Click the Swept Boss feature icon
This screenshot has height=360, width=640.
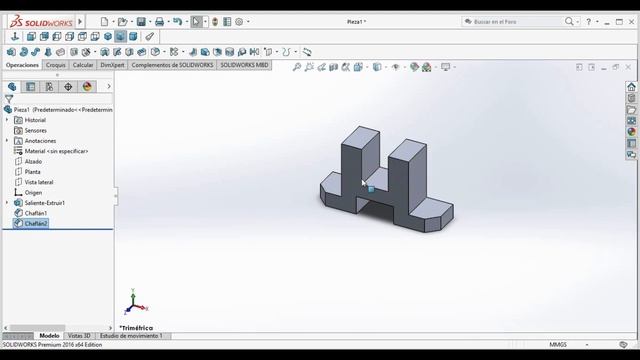[x=36, y=52]
